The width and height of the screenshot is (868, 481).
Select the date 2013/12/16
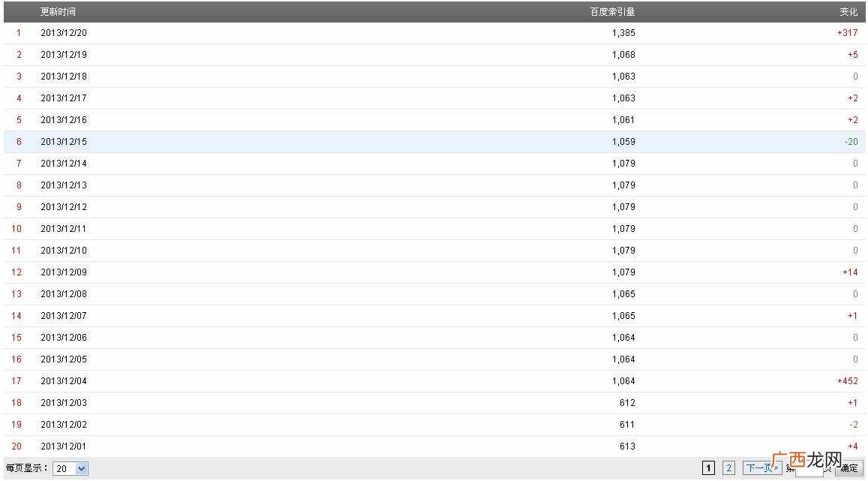tap(64, 119)
